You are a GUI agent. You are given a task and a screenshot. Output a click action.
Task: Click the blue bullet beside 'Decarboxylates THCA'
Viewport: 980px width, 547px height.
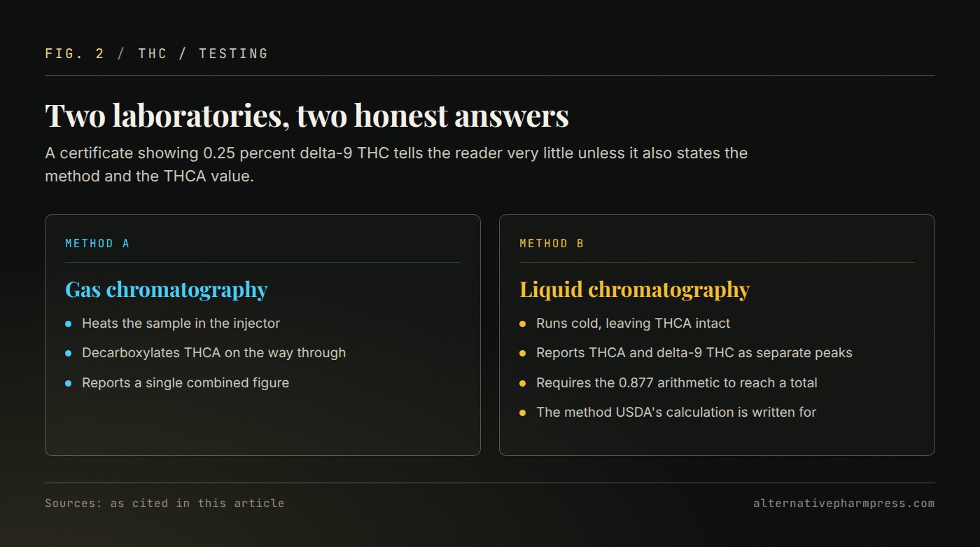pyautogui.click(x=68, y=353)
